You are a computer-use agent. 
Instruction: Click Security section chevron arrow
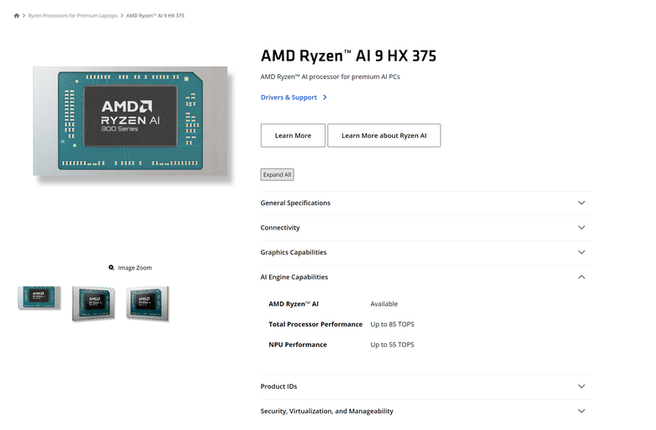(582, 411)
